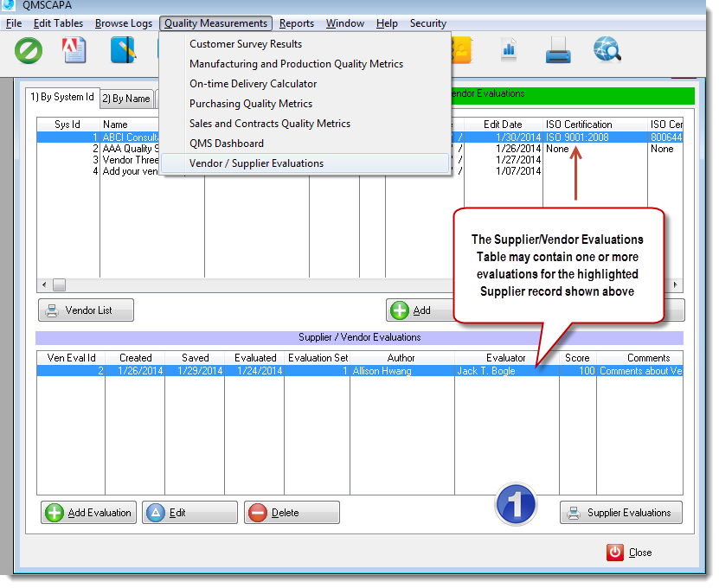
Task: Open the Adobe PDF document toolbar icon
Action: click(x=75, y=52)
